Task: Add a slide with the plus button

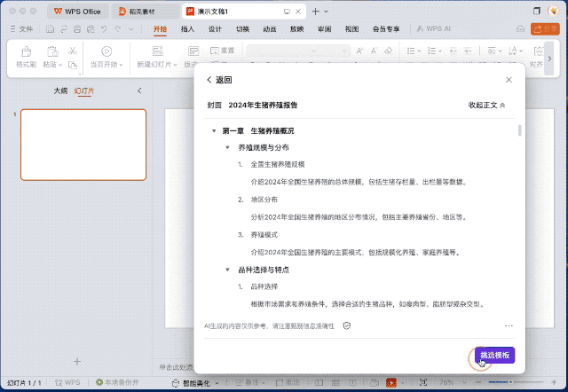Action: pos(77,361)
